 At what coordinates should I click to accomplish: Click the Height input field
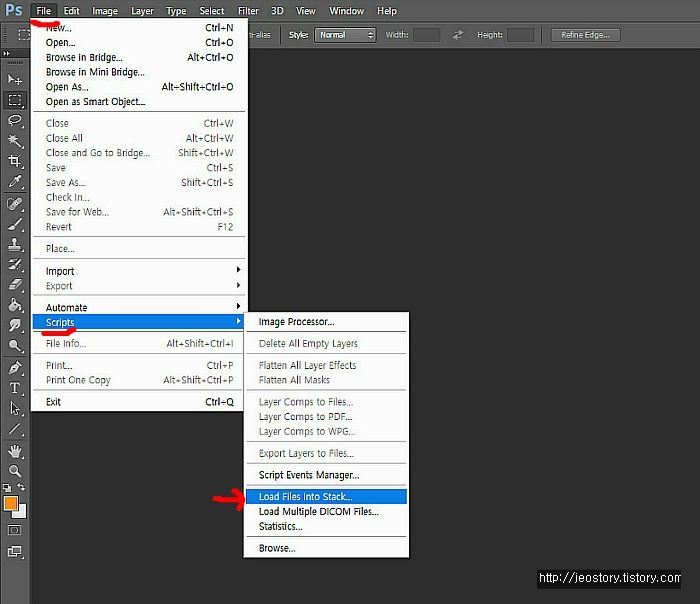coord(521,35)
